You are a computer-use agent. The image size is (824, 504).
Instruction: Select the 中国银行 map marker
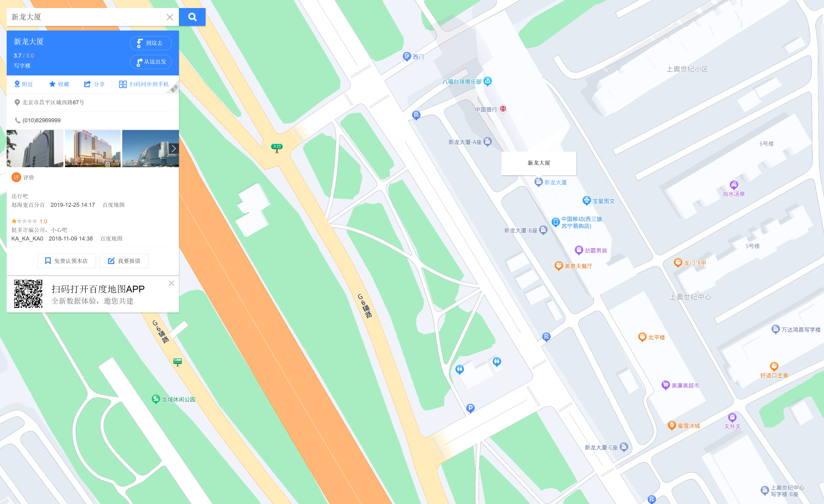click(503, 109)
